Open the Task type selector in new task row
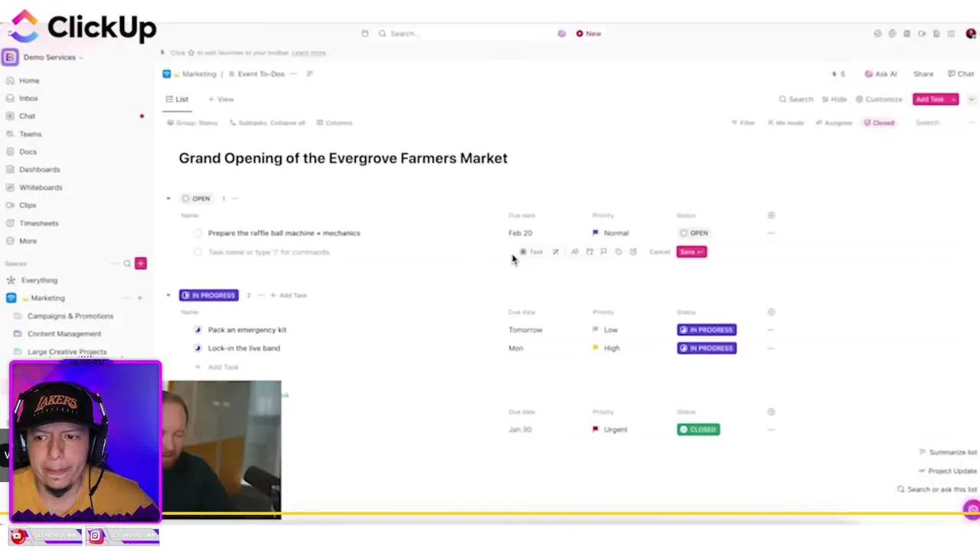Viewport: 980px width, 551px height. click(531, 252)
